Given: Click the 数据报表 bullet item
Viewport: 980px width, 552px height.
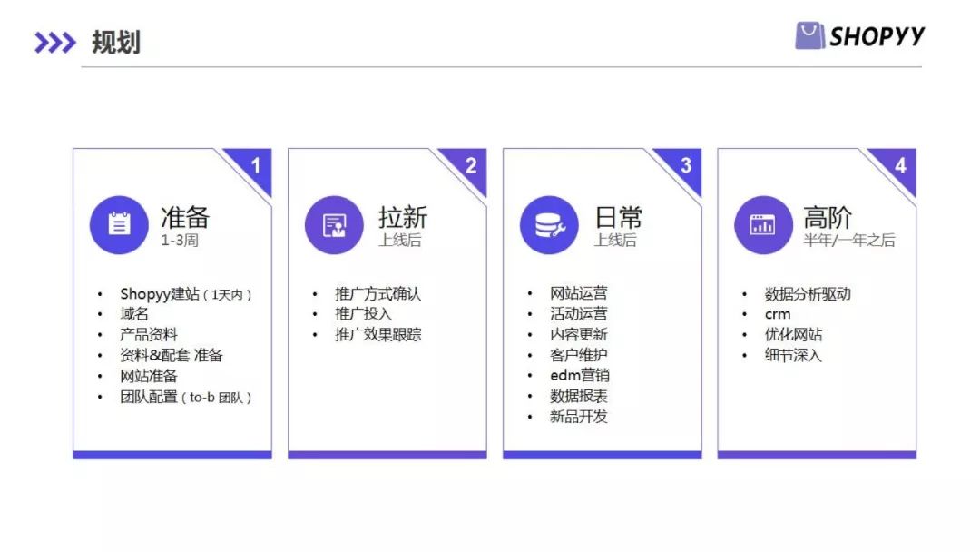Looking at the screenshot, I should pos(579,396).
